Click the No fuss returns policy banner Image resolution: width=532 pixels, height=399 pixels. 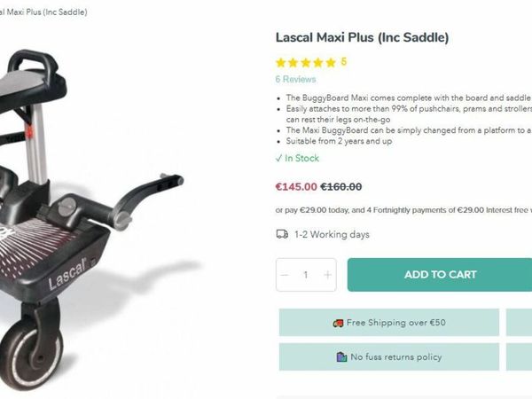click(388, 357)
